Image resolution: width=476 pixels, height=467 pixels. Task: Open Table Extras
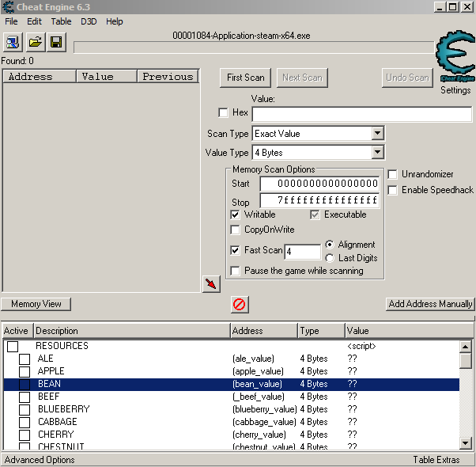(436, 460)
